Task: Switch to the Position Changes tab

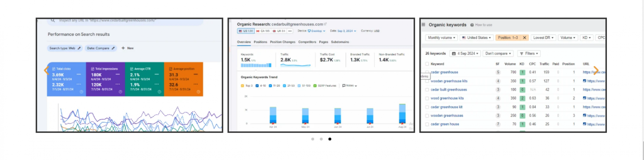Action: click(282, 42)
